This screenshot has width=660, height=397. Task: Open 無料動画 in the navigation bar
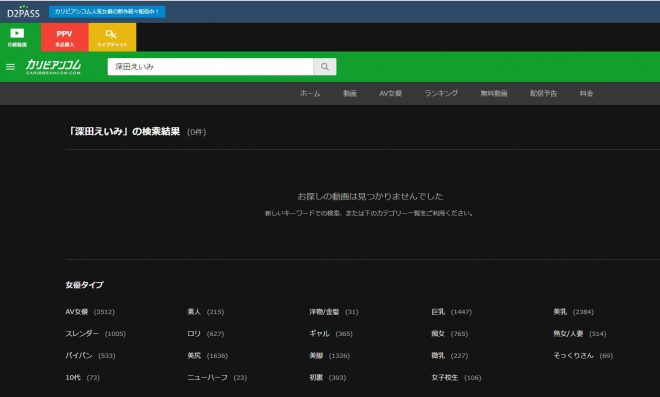pyautogui.click(x=494, y=93)
